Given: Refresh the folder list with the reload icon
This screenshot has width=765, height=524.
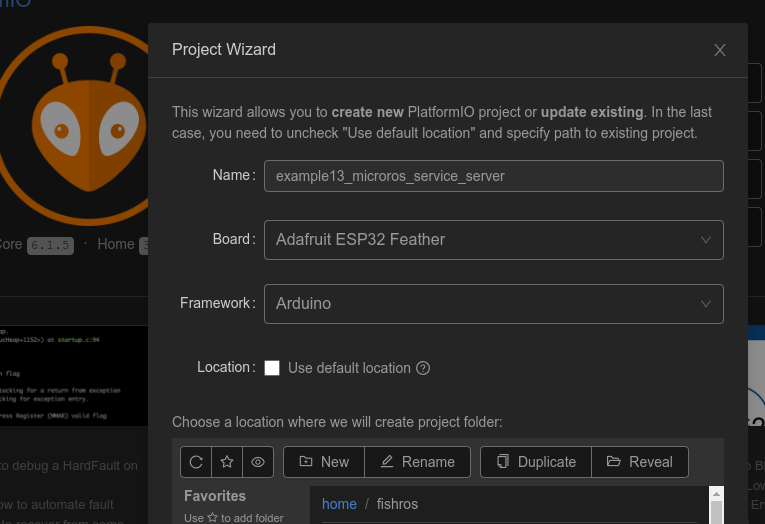Looking at the screenshot, I should click(x=196, y=462).
